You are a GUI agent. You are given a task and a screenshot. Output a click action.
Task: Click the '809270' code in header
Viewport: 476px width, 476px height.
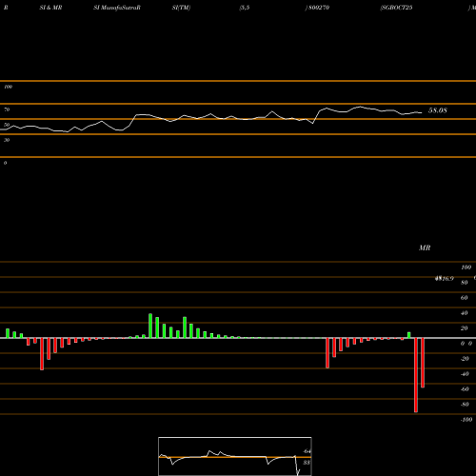(319, 8)
